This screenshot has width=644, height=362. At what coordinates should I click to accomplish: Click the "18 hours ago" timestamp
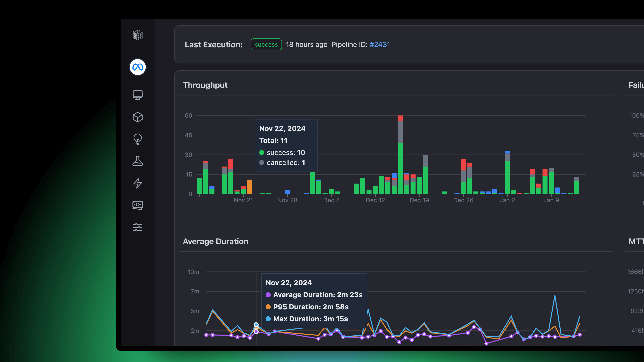click(307, 44)
